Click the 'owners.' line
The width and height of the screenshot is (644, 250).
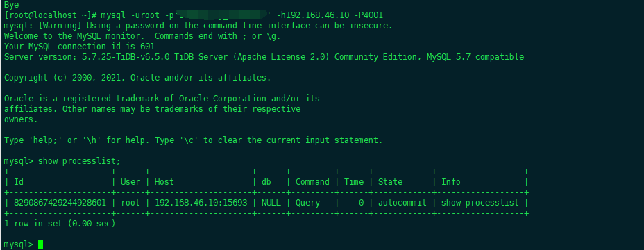pyautogui.click(x=21, y=119)
